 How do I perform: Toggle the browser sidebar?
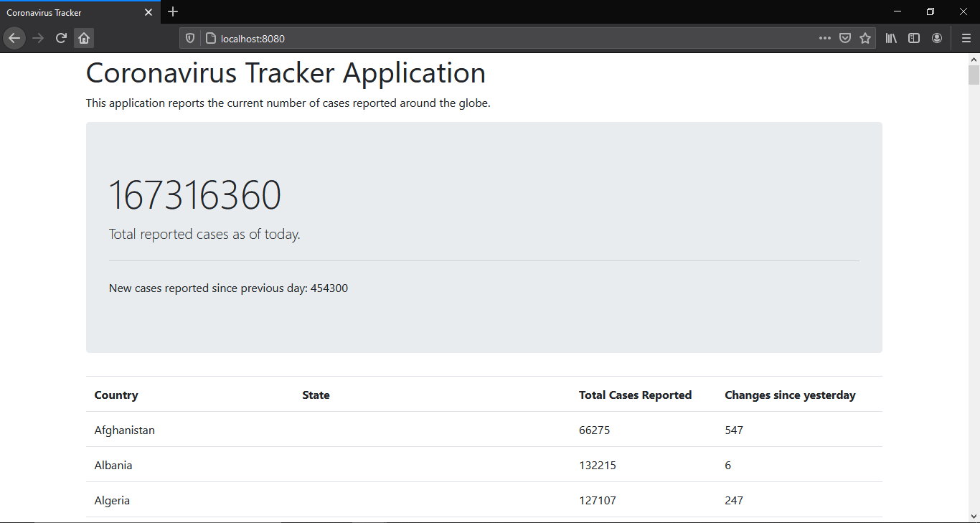[x=914, y=37]
